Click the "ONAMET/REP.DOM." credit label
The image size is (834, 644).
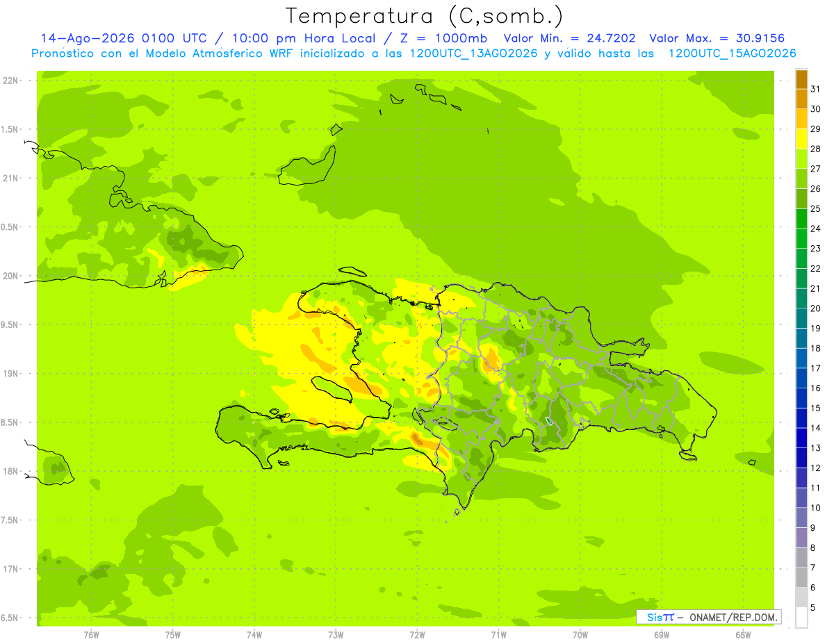click(x=733, y=617)
